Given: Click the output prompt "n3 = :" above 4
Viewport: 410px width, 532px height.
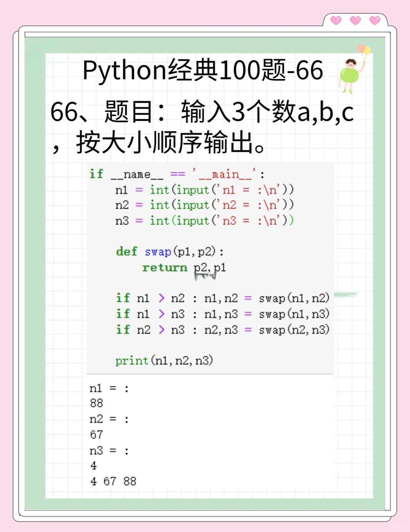Looking at the screenshot, I should 109,451.
